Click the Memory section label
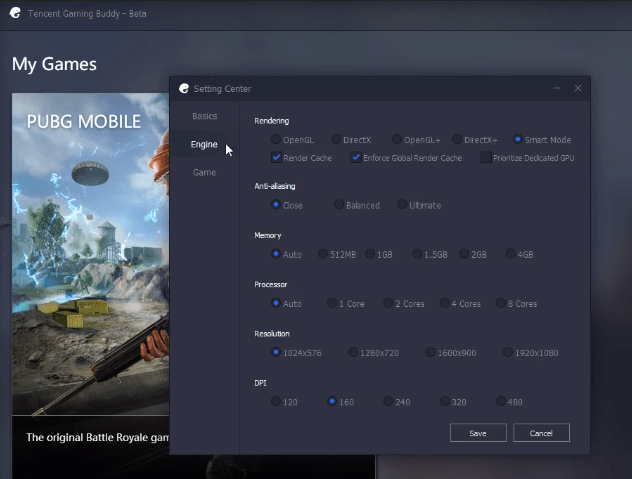The width and height of the screenshot is (632, 479). pos(268,235)
